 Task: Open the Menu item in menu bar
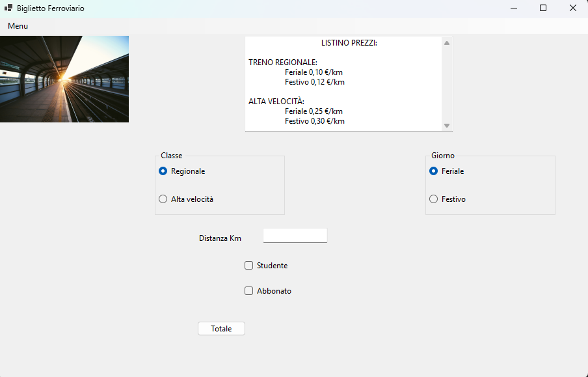[18, 26]
